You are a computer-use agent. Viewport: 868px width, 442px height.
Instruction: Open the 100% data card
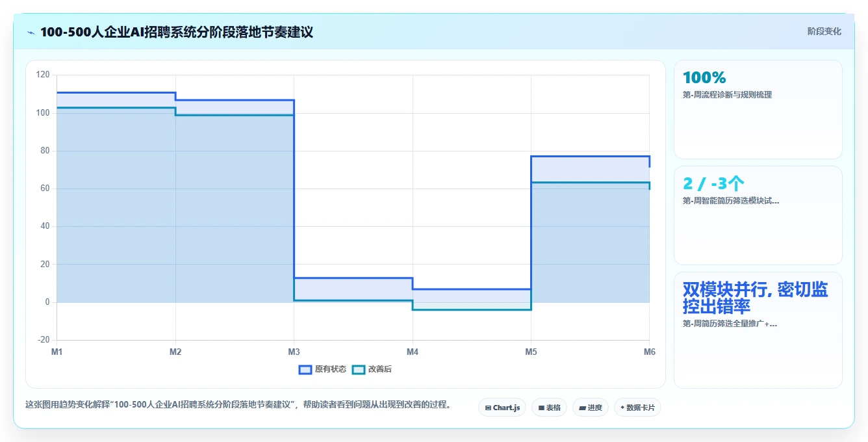758,109
